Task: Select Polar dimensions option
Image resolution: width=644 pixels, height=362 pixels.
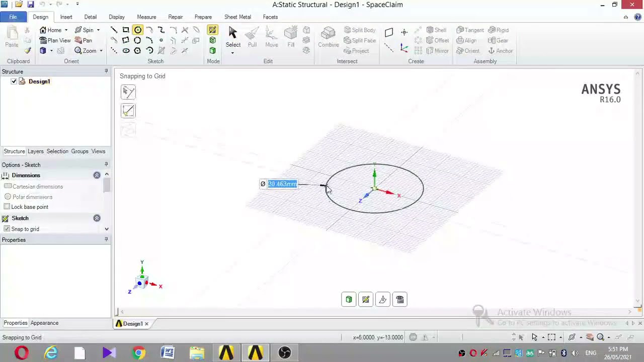Action: [28, 197]
